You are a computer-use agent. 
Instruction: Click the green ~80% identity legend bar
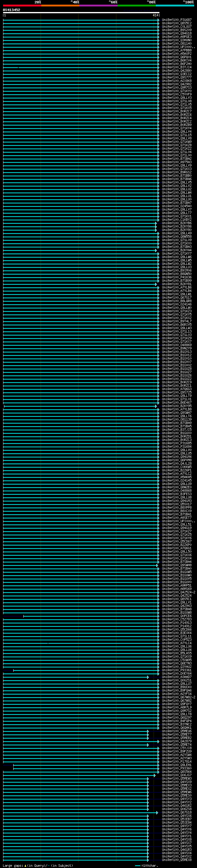tap(137, 6)
